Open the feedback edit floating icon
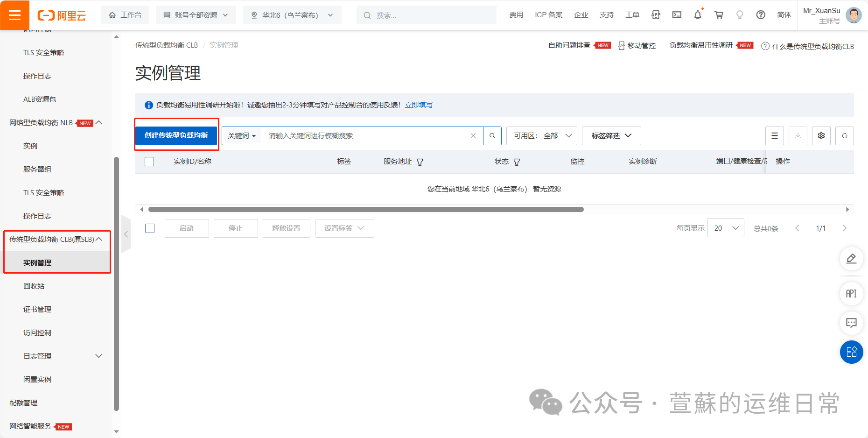The image size is (868, 438). pos(852,259)
